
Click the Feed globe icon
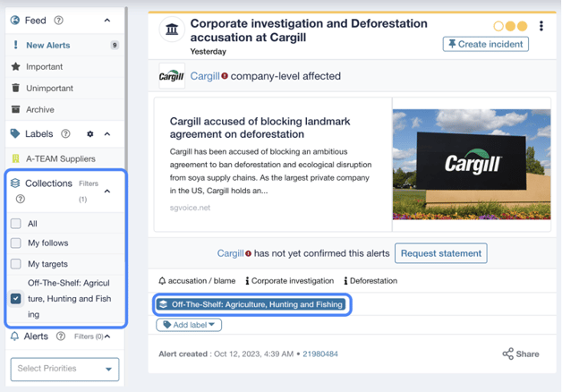click(15, 20)
